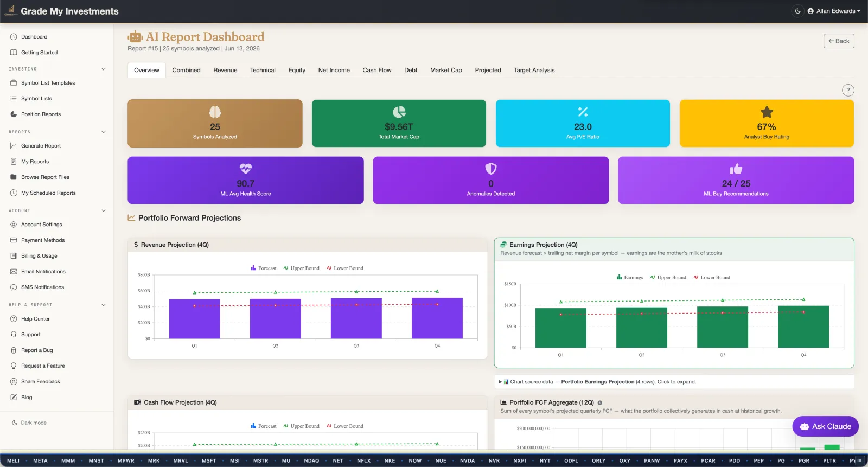Open the Allan Edwards user menu
The width and height of the screenshot is (868, 467).
tap(834, 11)
